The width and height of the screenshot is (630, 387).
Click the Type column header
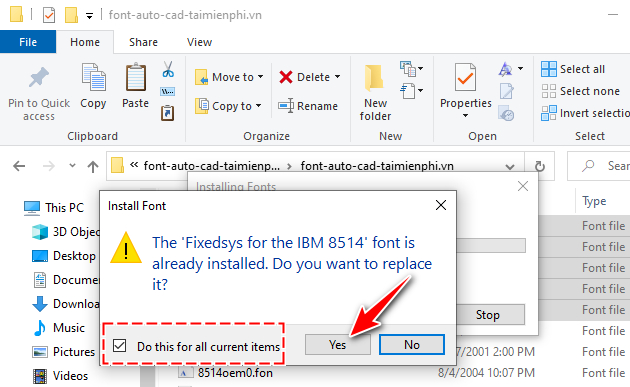coord(594,201)
